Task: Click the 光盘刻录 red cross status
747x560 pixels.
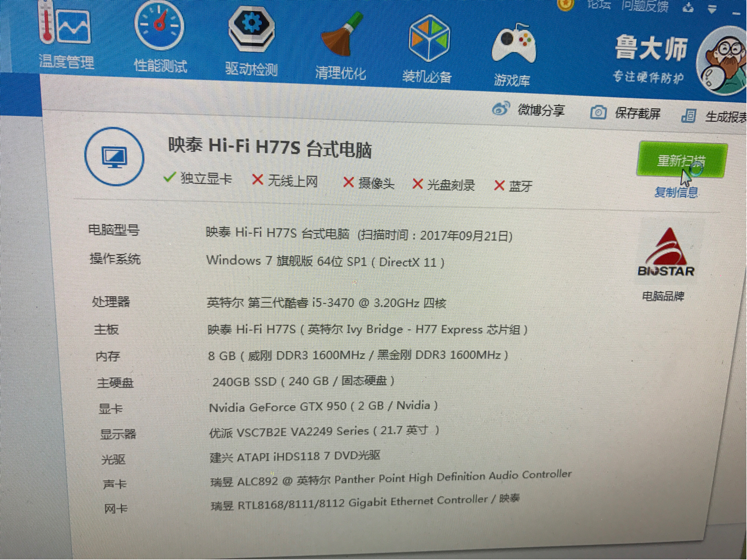Action: click(x=444, y=185)
